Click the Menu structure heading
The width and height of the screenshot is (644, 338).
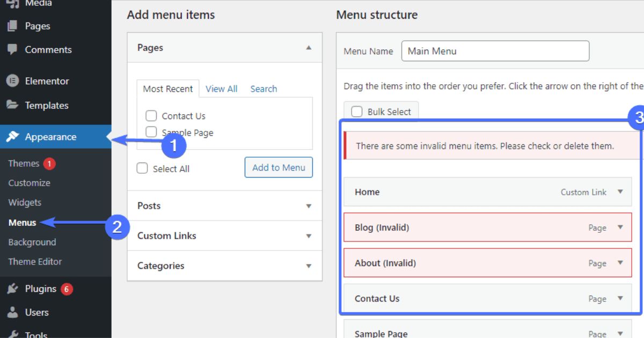coord(377,15)
